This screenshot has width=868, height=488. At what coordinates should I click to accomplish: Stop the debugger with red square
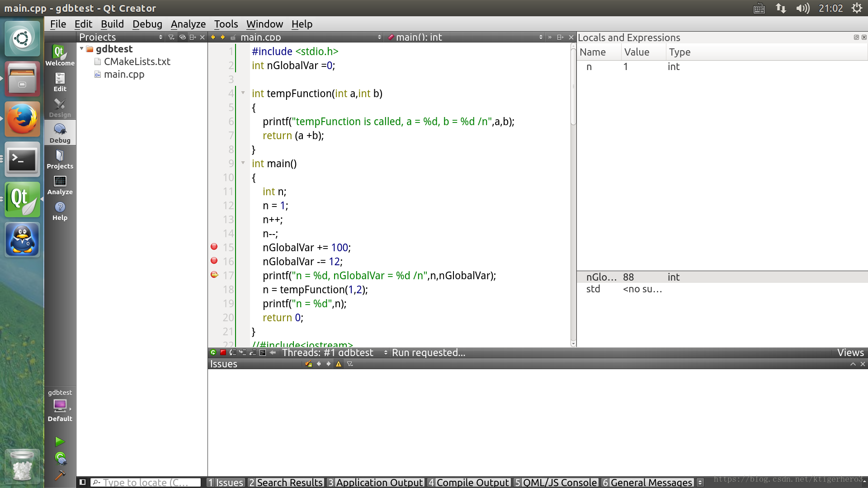[223, 352]
